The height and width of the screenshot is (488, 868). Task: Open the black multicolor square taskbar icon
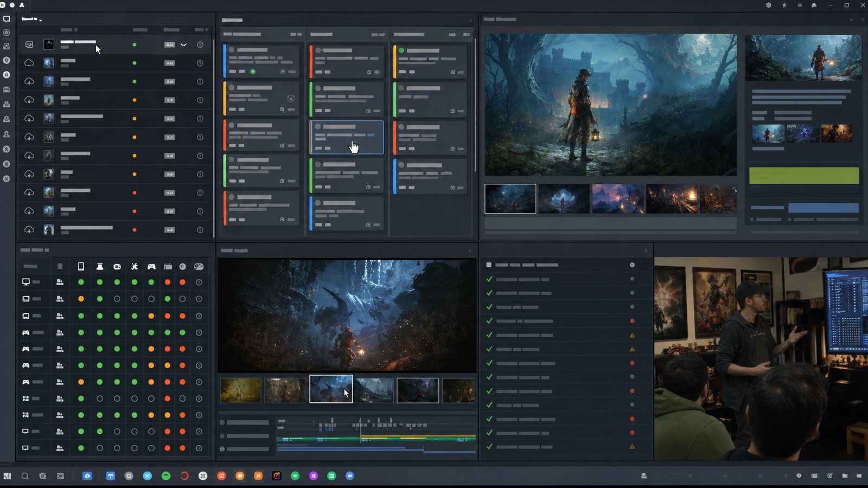(x=277, y=476)
